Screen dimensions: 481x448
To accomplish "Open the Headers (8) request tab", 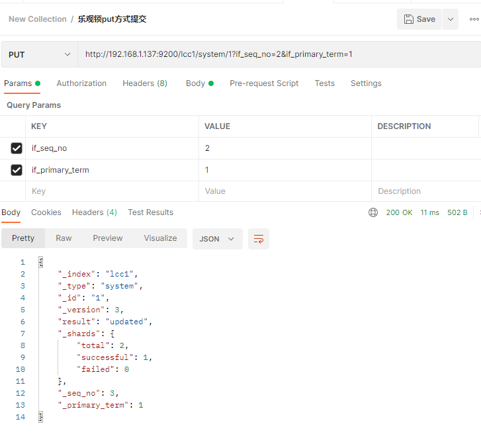I will 144,83.
